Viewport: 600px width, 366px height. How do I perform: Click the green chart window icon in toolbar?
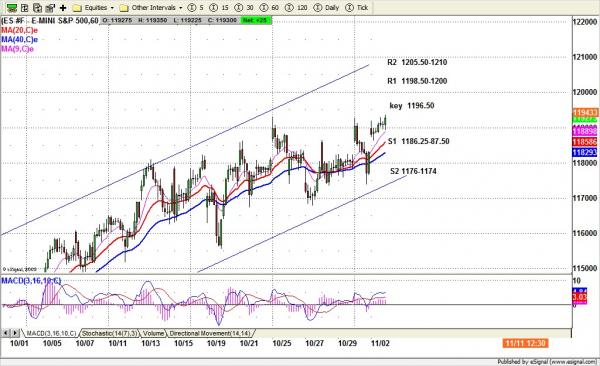pyautogui.click(x=12, y=7)
